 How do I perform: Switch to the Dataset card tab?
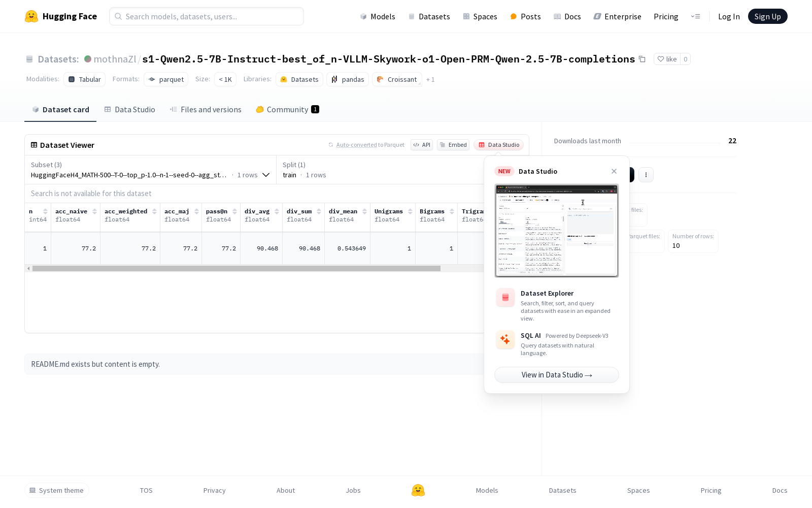coord(60,110)
